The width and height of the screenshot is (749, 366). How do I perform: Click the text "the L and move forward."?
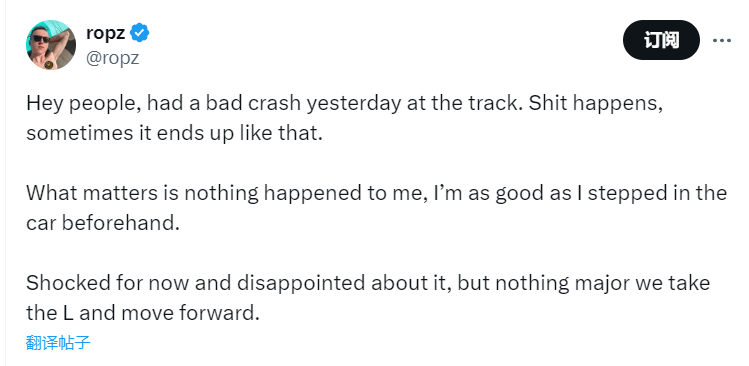[142, 313]
